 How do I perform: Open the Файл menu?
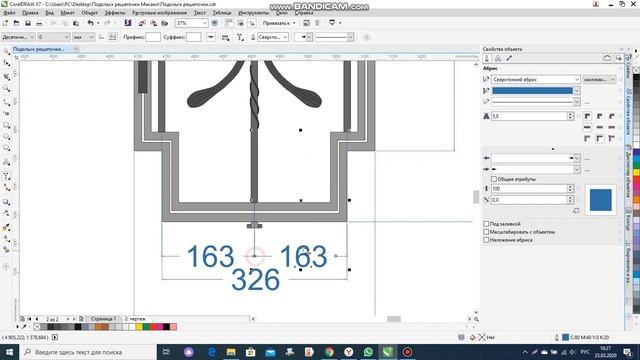(x=9, y=13)
